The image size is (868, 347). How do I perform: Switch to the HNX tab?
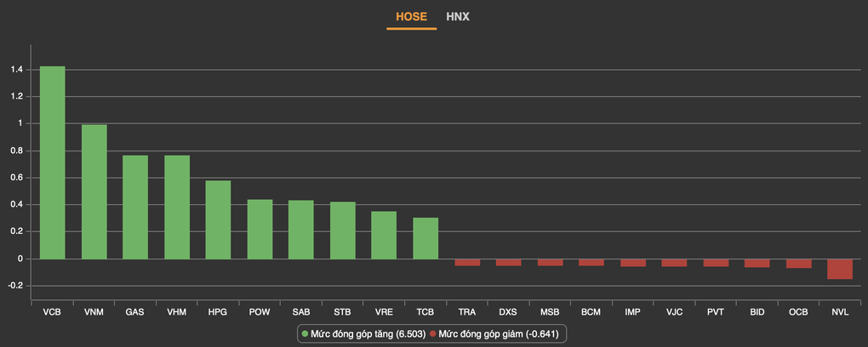click(458, 17)
